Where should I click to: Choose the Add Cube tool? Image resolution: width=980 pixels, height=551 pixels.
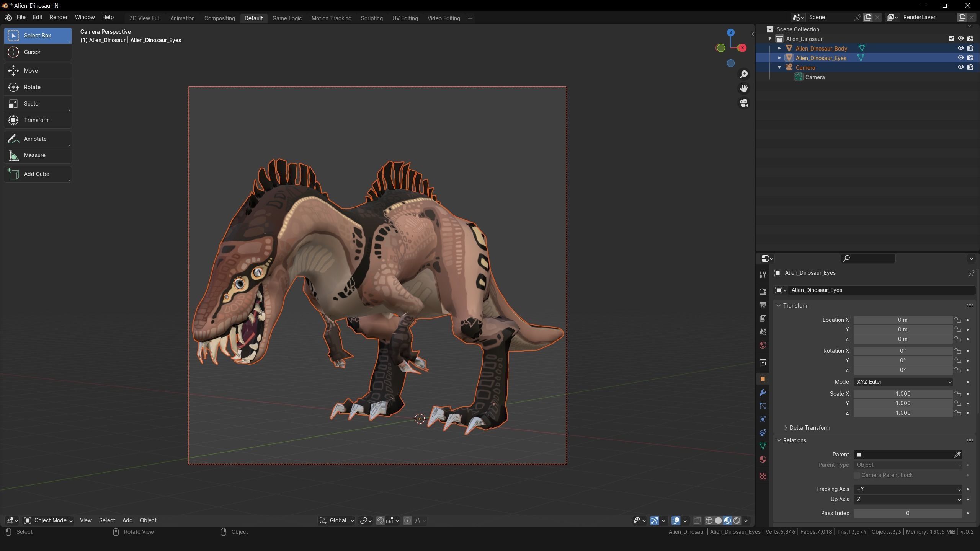pos(38,174)
